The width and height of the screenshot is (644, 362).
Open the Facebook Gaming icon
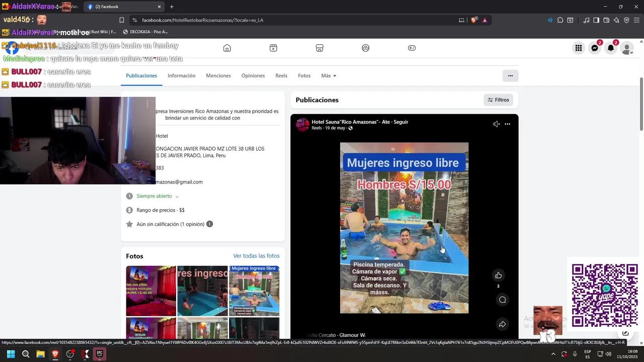[412, 48]
